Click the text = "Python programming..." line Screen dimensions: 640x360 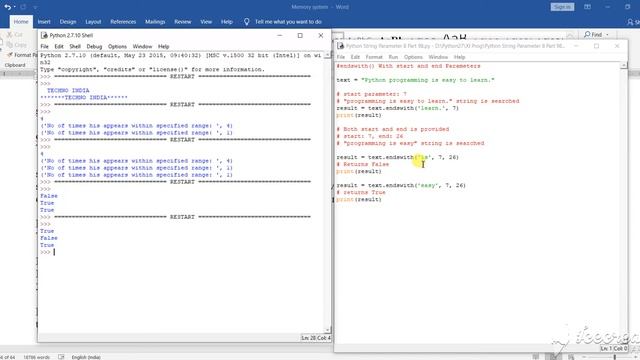tap(415, 80)
